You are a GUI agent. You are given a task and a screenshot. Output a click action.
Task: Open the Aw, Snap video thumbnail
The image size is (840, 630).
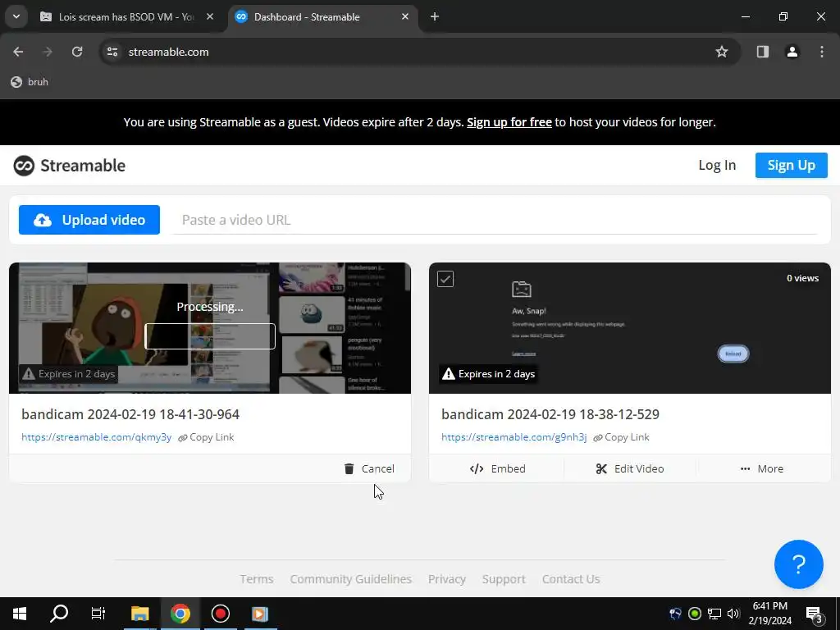[629, 328]
